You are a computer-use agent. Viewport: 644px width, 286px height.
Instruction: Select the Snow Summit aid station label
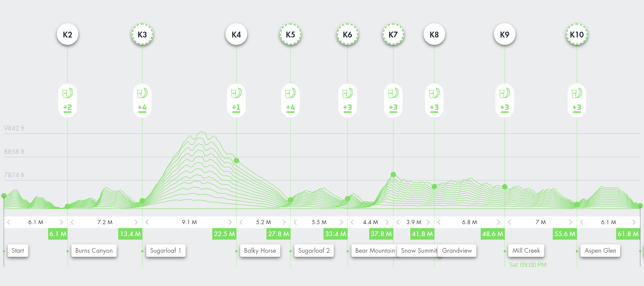tap(417, 251)
